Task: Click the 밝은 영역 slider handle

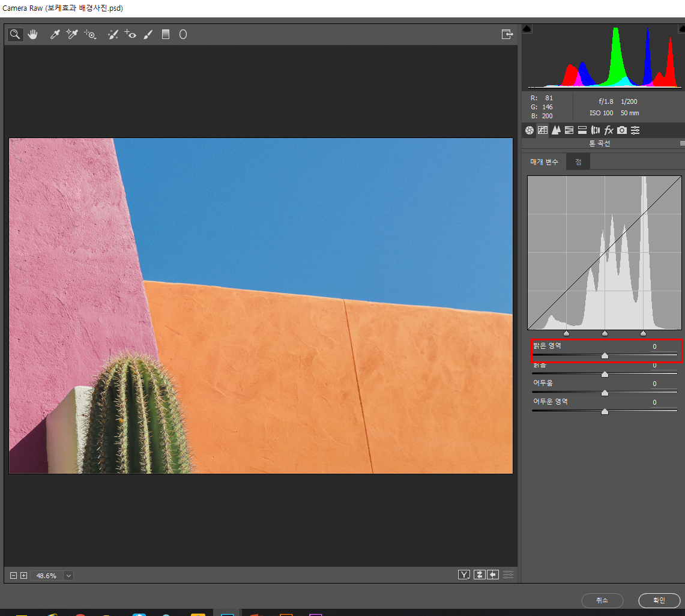Action: tap(605, 355)
